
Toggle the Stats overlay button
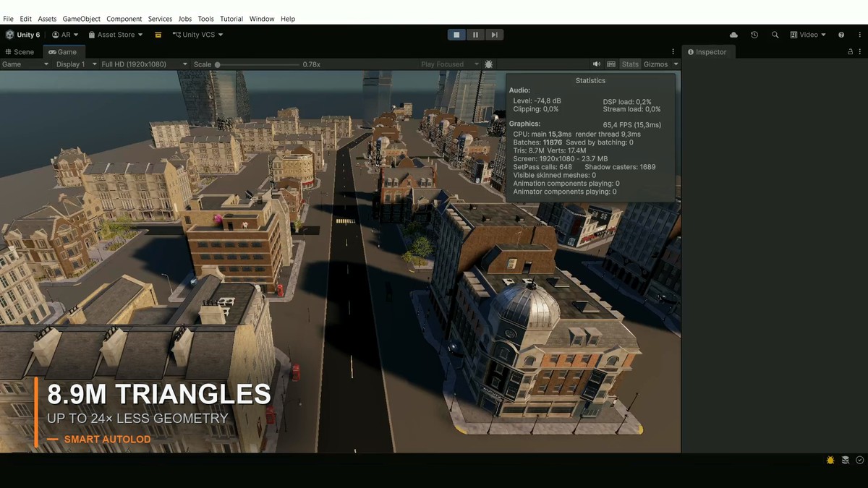click(630, 64)
